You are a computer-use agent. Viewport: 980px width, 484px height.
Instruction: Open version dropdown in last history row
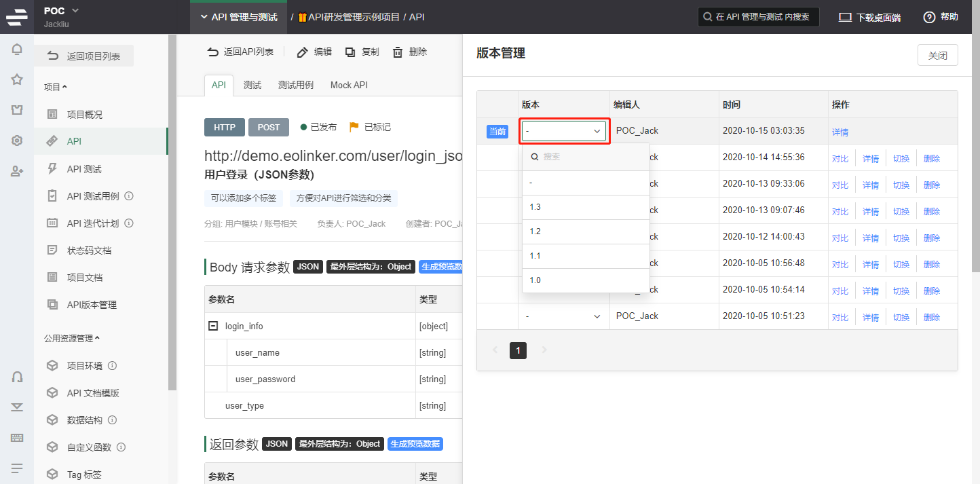pos(563,316)
